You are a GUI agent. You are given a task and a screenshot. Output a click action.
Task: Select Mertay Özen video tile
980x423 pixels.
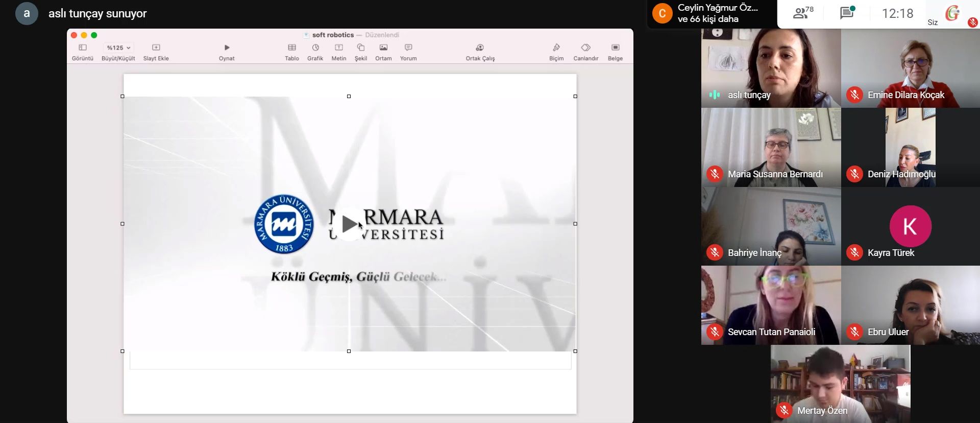841,384
